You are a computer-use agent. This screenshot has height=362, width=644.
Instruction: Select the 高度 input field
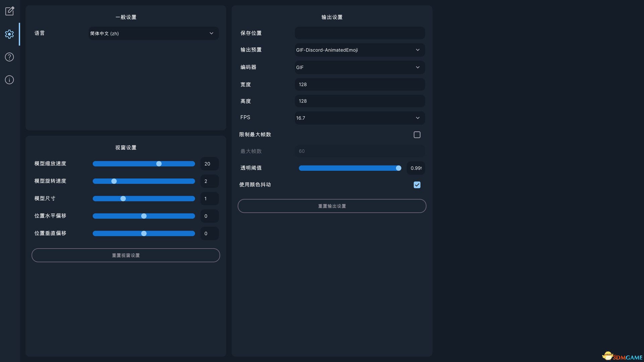359,101
